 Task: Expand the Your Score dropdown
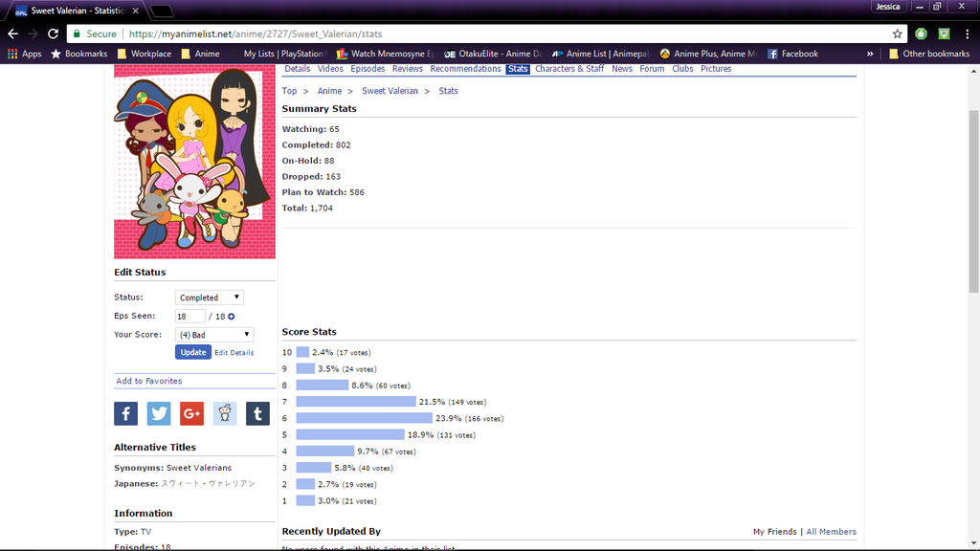click(214, 335)
